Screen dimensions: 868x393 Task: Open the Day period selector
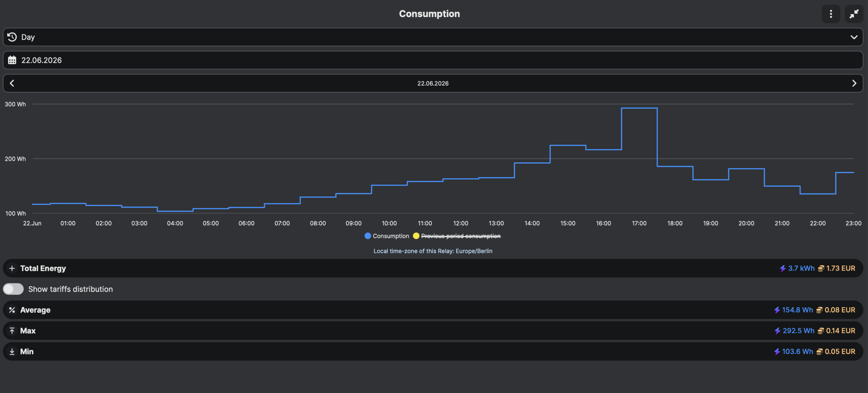click(x=433, y=37)
